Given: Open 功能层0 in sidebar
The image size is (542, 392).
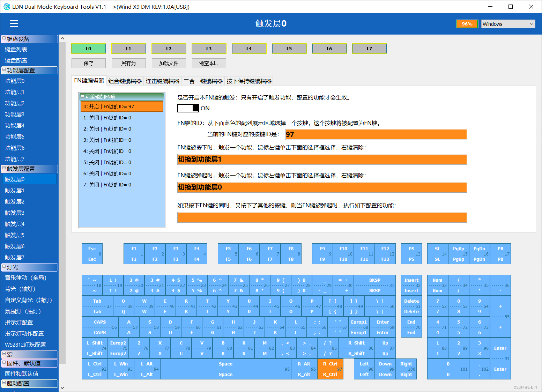Looking at the screenshot, I should tap(29, 81).
